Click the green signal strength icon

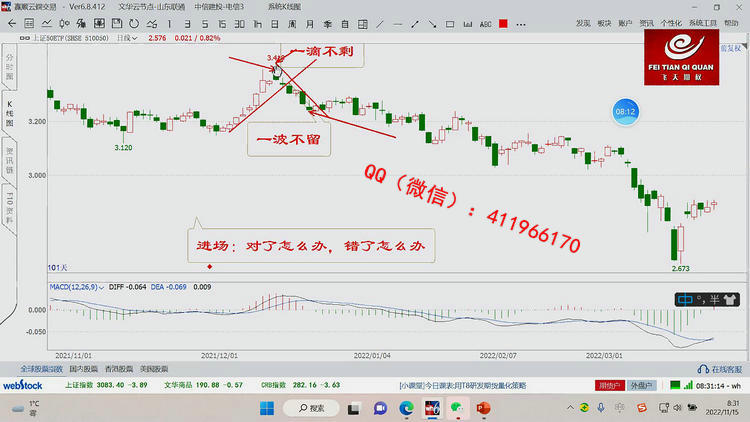pos(676,384)
